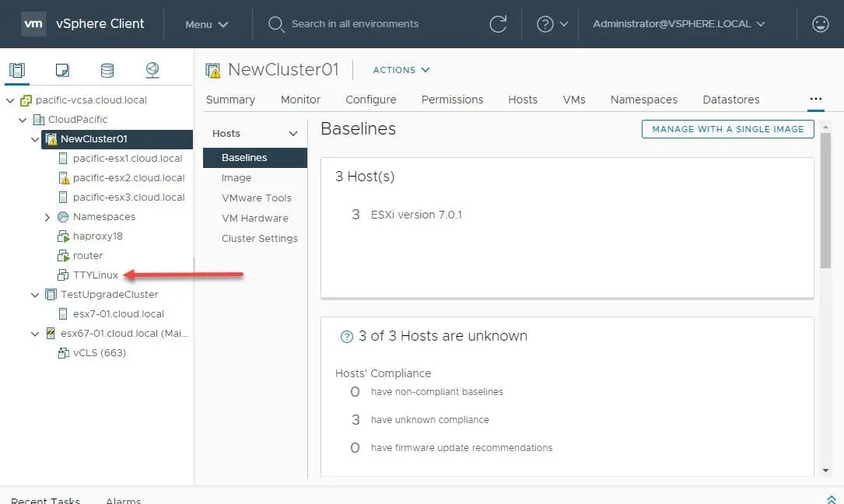The height and width of the screenshot is (504, 844).
Task: Open the Actions dropdown for NewCluster01
Action: click(401, 70)
